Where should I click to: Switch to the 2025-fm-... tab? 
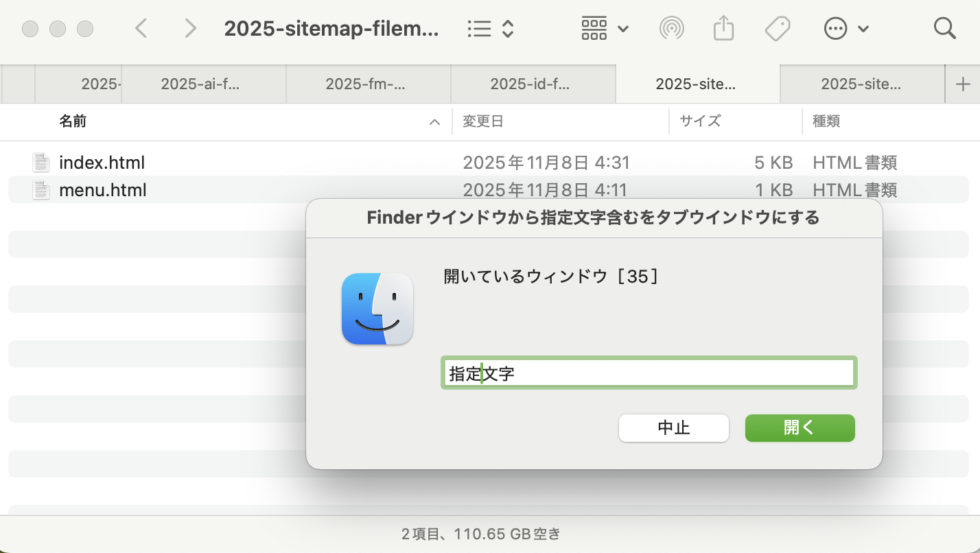(366, 84)
